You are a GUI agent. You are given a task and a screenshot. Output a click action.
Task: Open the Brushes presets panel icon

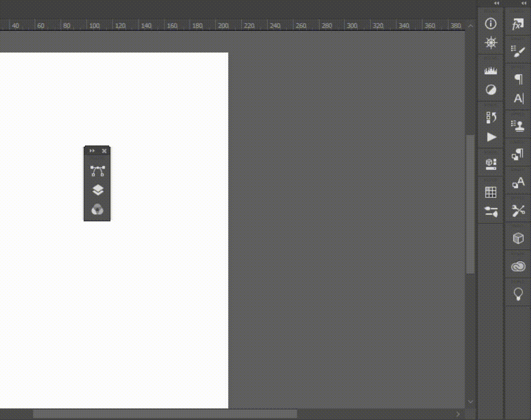pyautogui.click(x=491, y=212)
